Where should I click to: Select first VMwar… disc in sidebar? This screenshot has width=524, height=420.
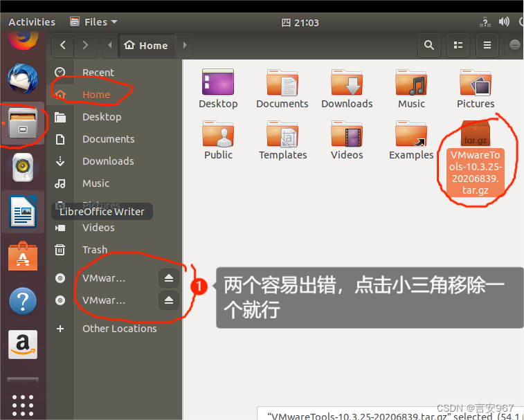coord(104,278)
